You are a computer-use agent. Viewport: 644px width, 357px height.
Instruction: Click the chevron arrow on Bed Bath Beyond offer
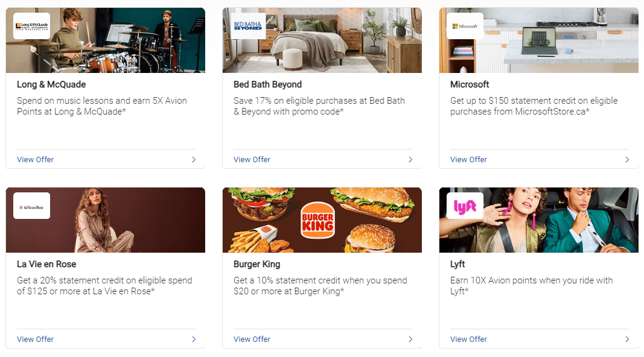point(410,160)
